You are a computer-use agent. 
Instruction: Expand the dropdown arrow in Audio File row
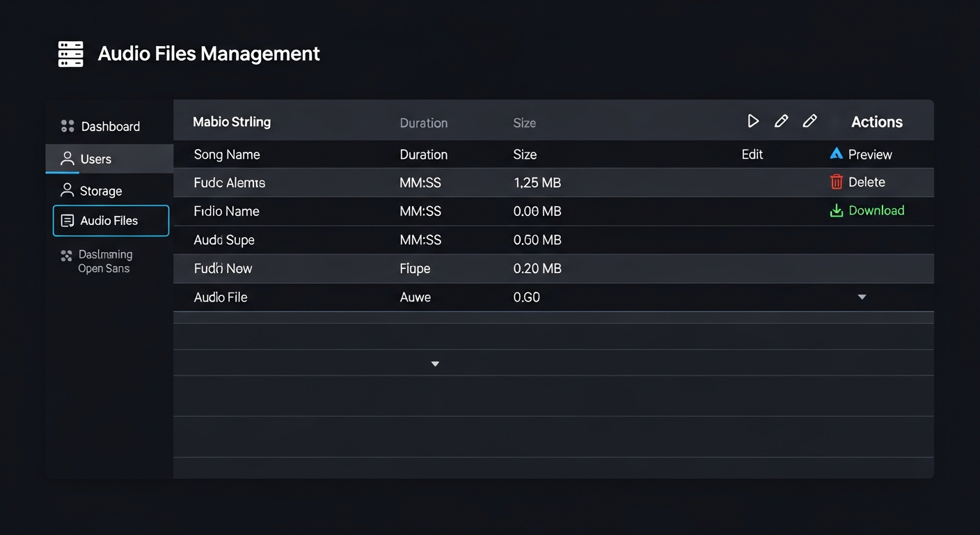pyautogui.click(x=862, y=297)
